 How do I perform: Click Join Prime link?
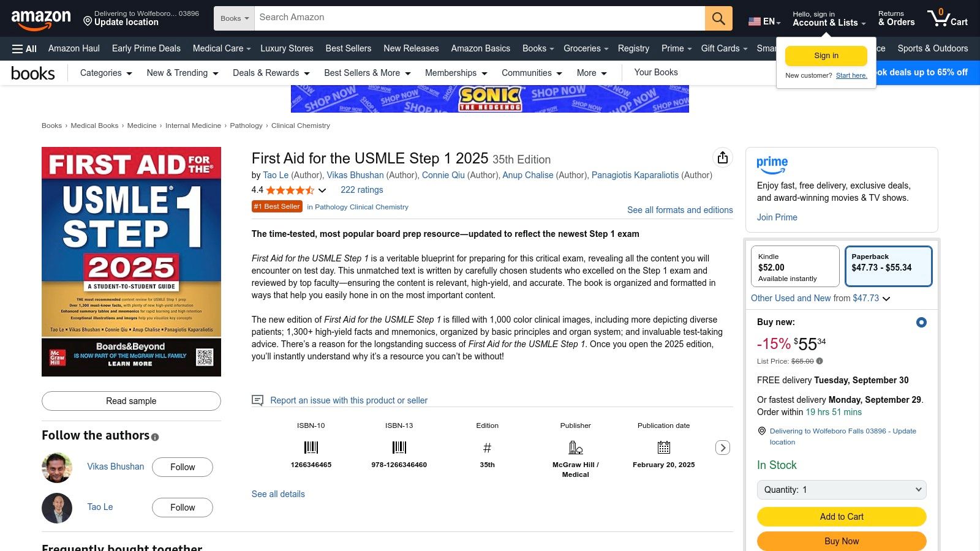click(x=777, y=217)
